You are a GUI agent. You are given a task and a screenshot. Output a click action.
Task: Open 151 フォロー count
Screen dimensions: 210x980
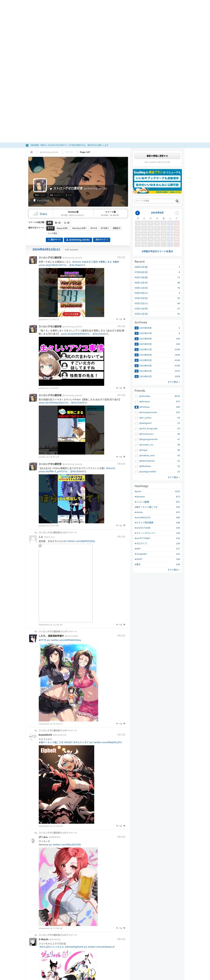40,195
